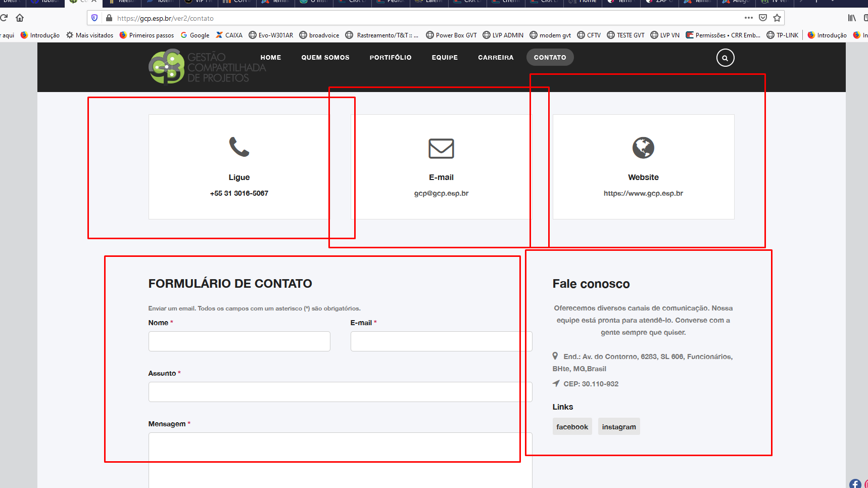Click the FORMULÁRIO DE CONTATO heading
The image size is (868, 488).
[x=230, y=284]
